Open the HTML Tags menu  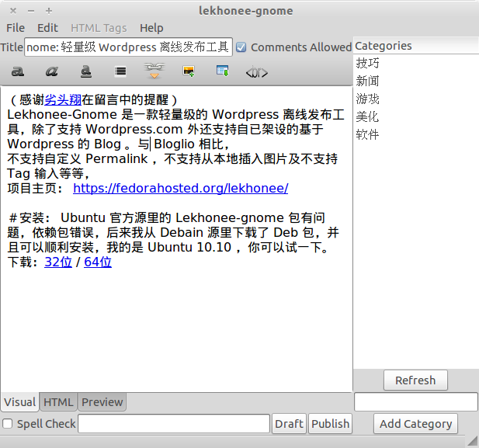click(x=99, y=28)
